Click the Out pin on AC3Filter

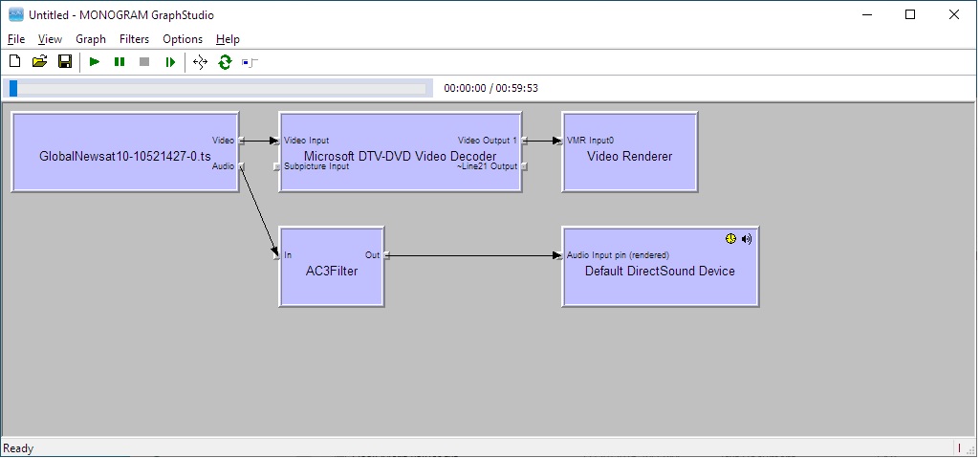click(x=387, y=255)
